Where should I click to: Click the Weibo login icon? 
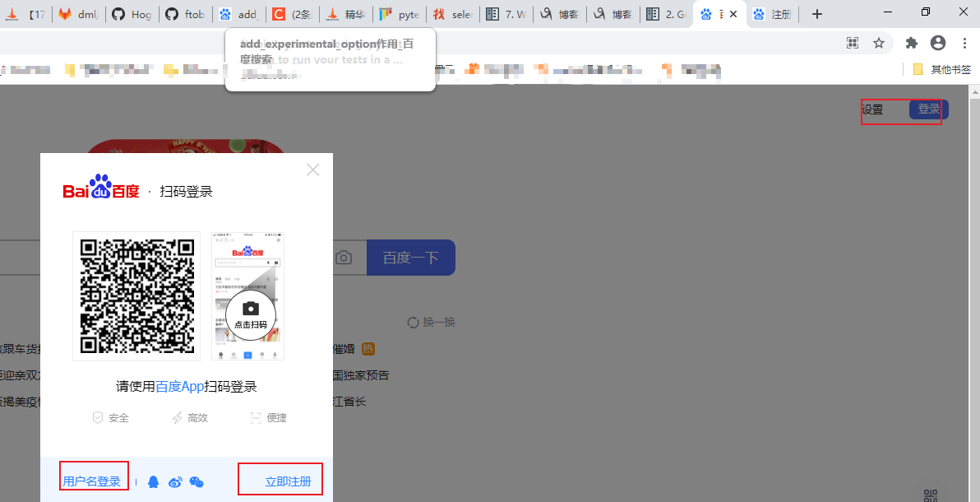pyautogui.click(x=176, y=481)
